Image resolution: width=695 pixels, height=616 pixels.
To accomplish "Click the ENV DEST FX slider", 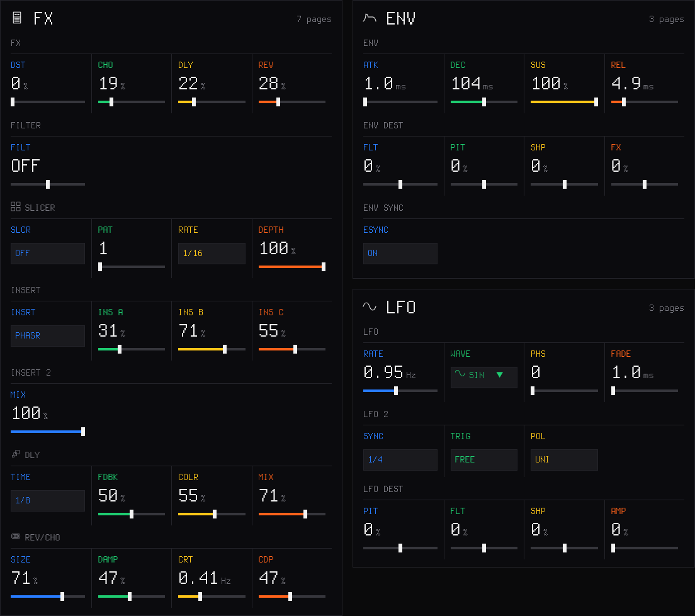I will [x=644, y=184].
